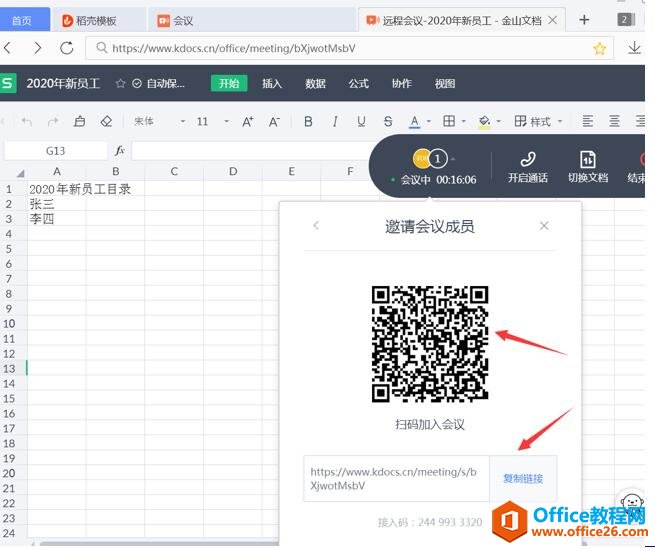Open the fill color picker
655x549 pixels.
pyautogui.click(x=497, y=122)
